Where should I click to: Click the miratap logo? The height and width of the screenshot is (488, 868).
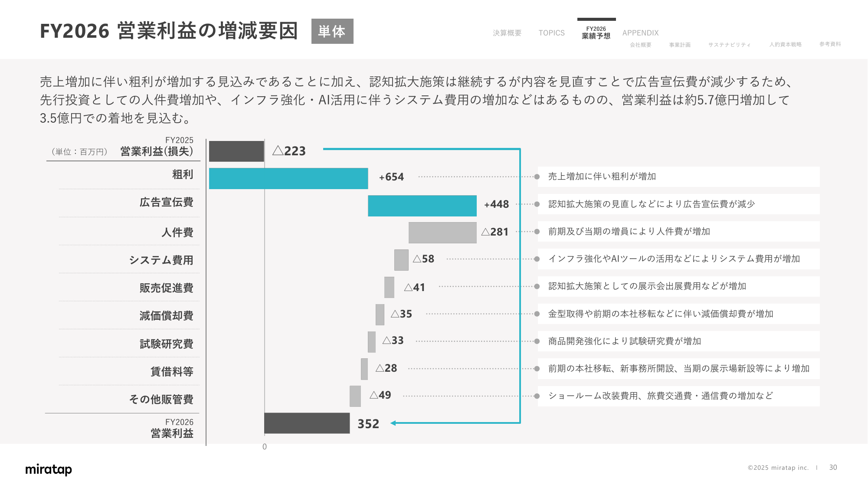(49, 469)
